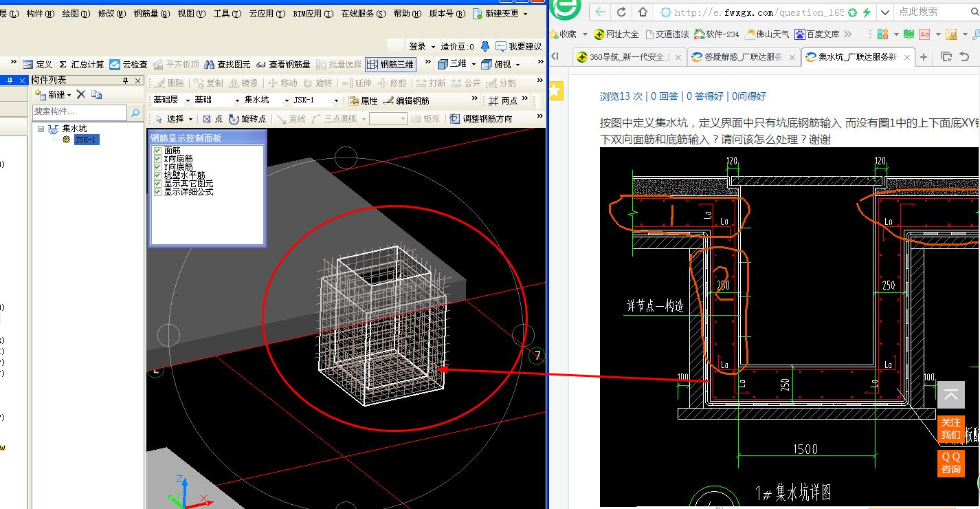This screenshot has width=980, height=509.
Task: Click 调整钢筋方向 adjust rebar direction
Action: pos(481,118)
